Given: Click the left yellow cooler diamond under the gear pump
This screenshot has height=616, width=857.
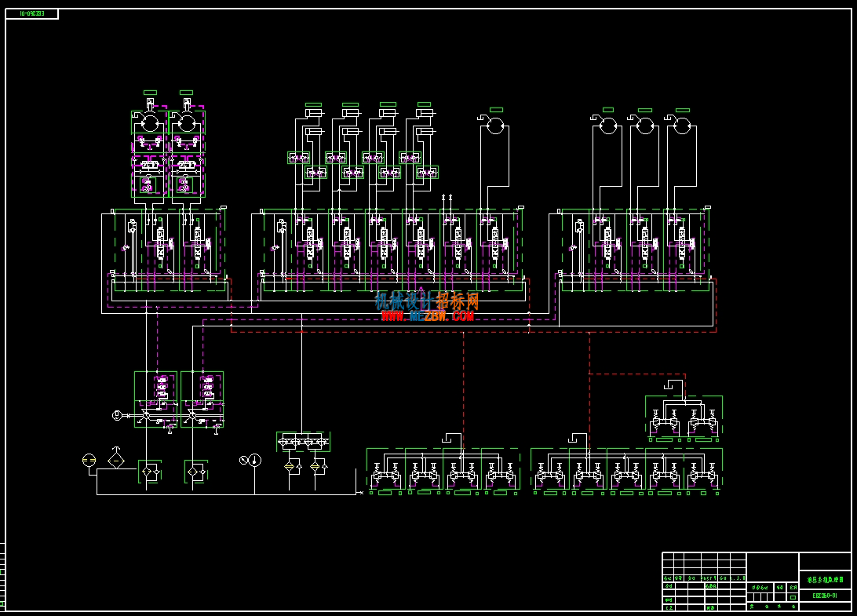Looking at the screenshot, I should [289, 466].
